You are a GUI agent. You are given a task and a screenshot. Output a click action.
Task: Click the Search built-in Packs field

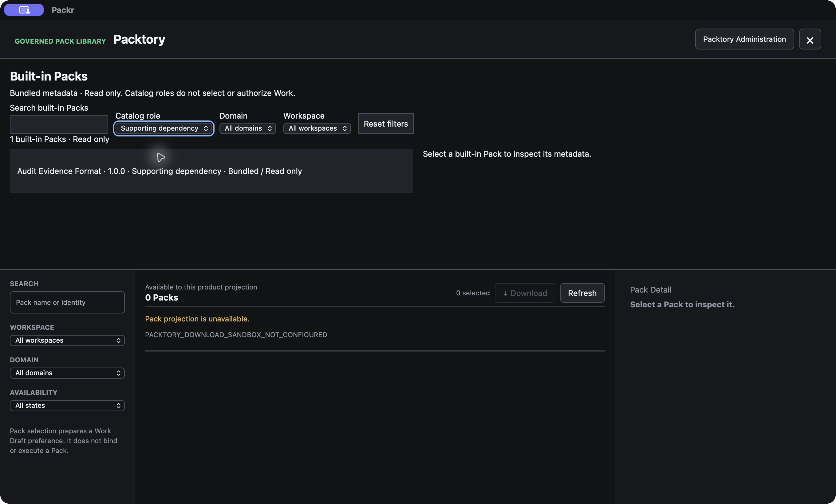(x=59, y=124)
